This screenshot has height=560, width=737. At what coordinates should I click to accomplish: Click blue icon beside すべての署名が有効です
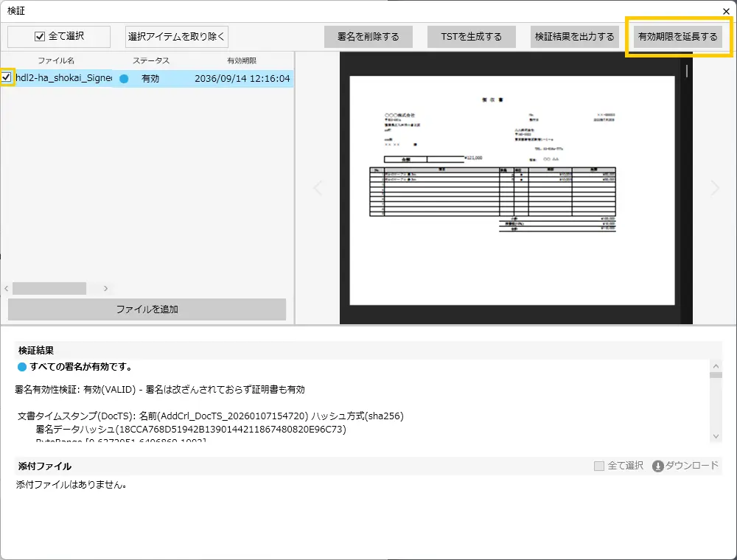pos(22,366)
